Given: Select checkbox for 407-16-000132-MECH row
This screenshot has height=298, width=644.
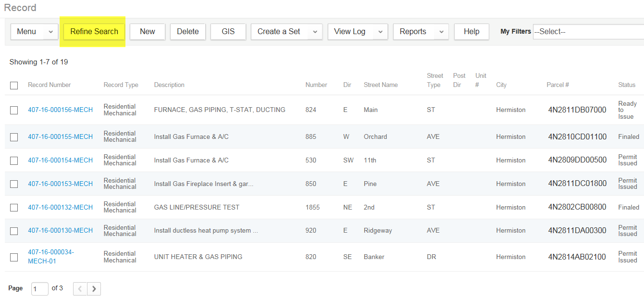Looking at the screenshot, I should tap(14, 208).
